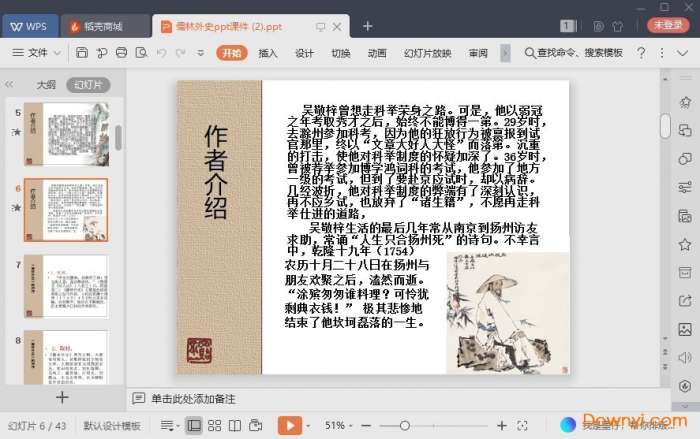Open the 插入 insert ribbon tab
Screen dimensions: 700x439
coord(268,53)
